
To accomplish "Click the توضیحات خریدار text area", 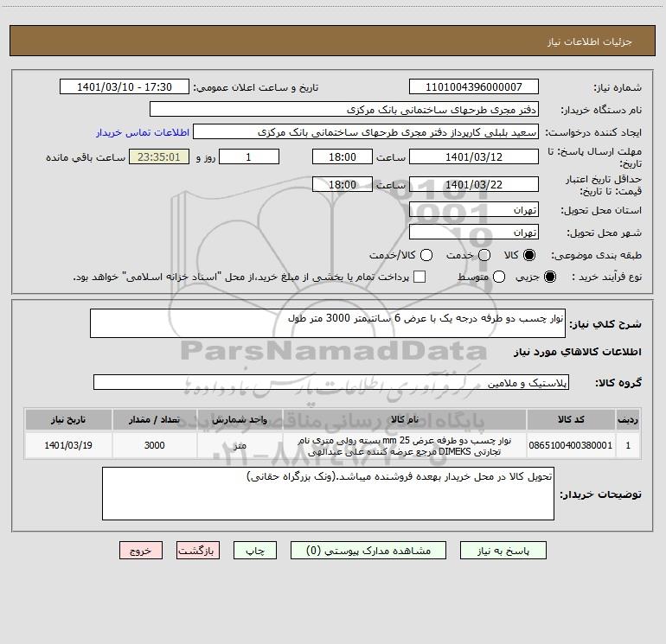I will [328, 494].
